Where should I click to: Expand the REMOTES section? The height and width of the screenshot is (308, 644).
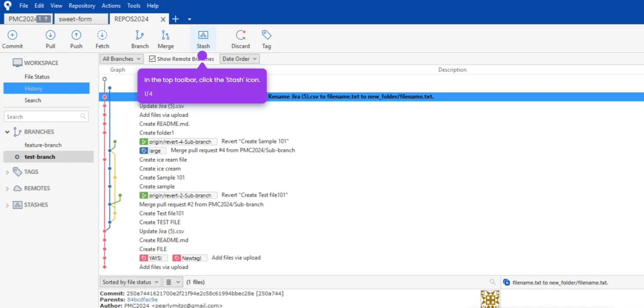pyautogui.click(x=7, y=189)
